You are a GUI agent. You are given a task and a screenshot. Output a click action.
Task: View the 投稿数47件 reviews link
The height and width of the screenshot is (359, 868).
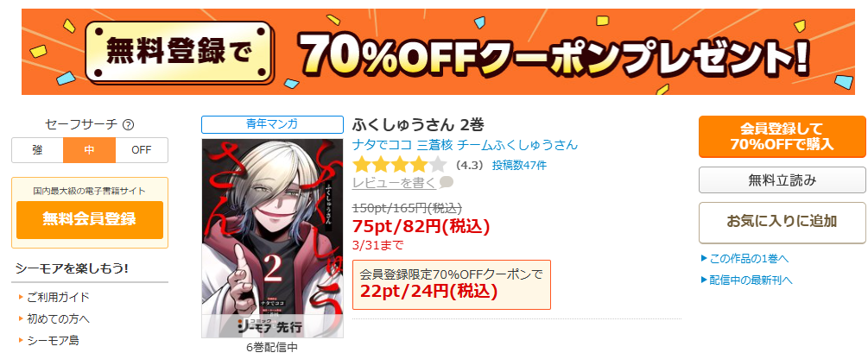519,165
